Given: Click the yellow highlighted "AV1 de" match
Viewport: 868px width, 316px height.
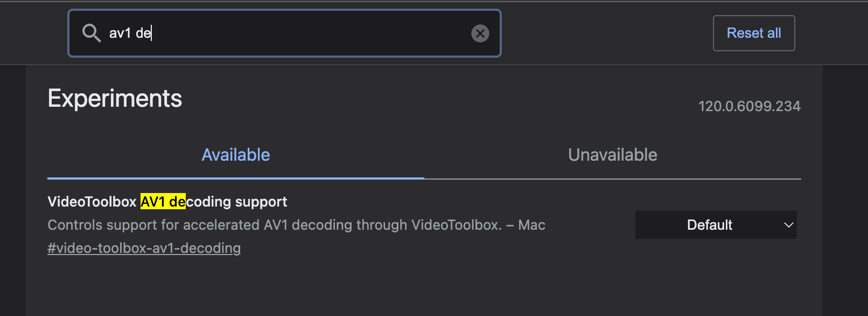Looking at the screenshot, I should 163,202.
